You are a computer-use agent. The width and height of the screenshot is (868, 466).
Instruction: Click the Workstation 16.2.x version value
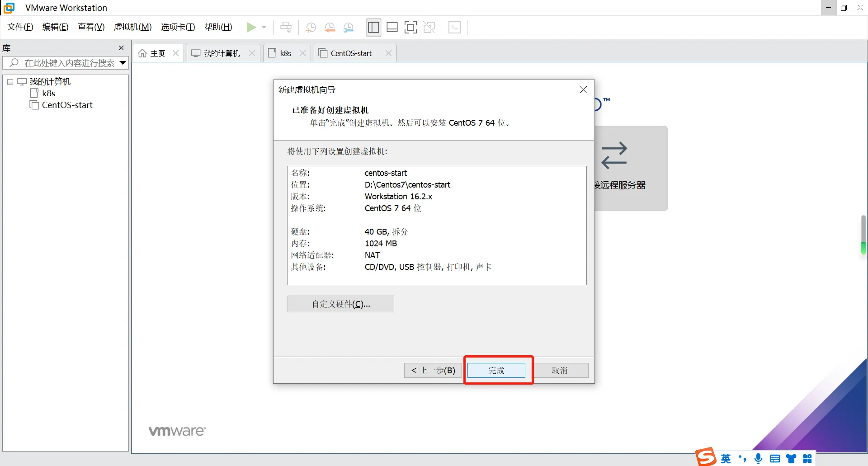tap(398, 197)
